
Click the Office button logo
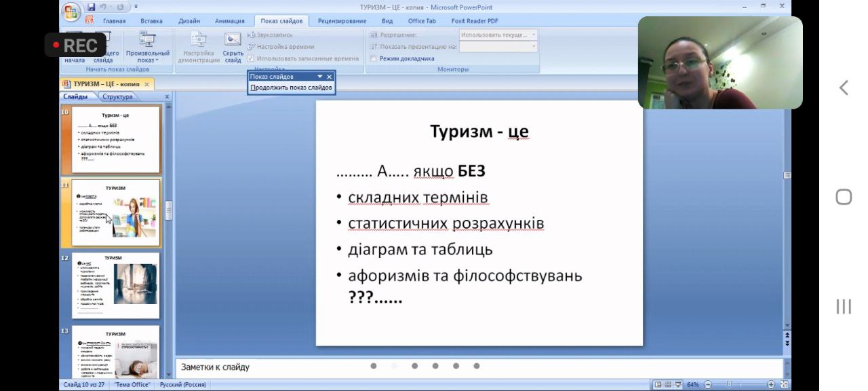click(71, 12)
